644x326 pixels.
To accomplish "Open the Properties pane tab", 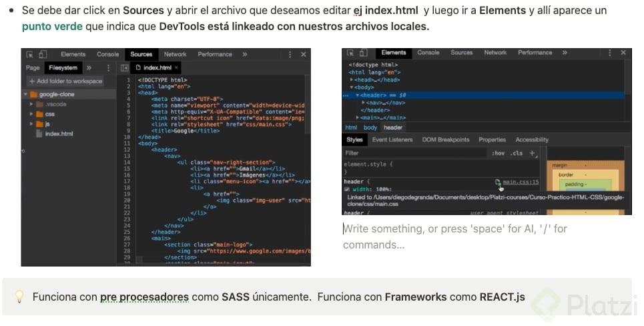I will point(492,140).
